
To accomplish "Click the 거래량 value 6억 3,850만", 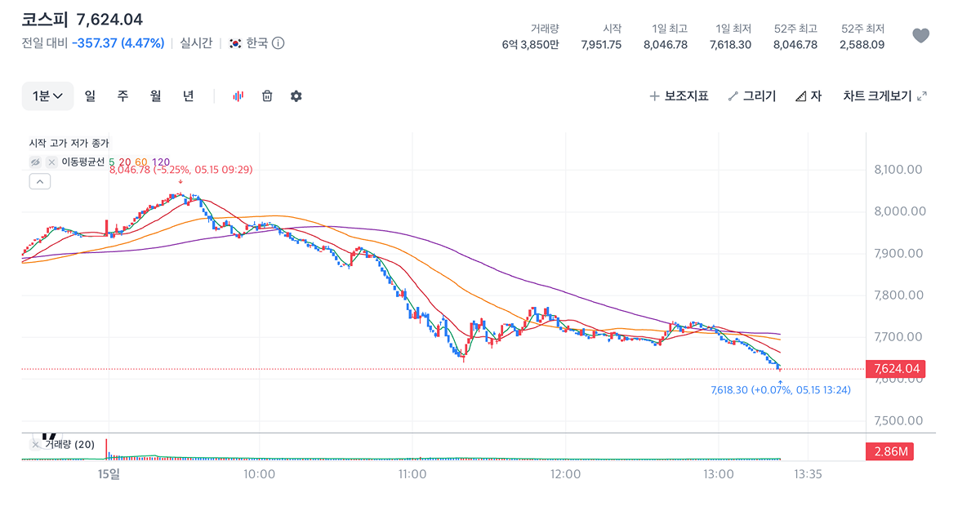I will point(531,45).
